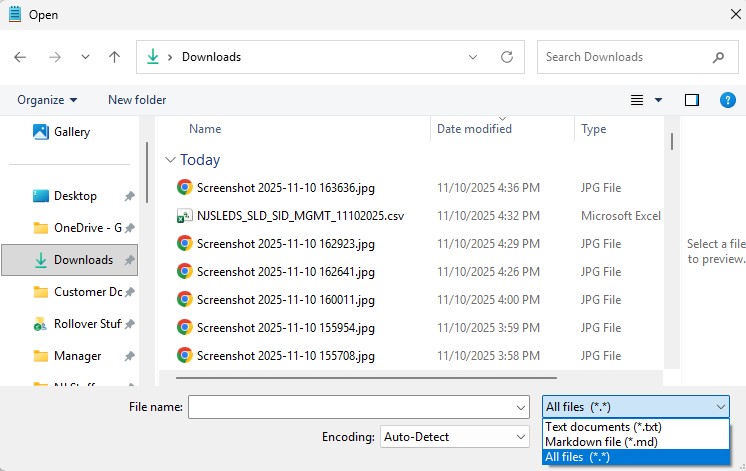
Task: Select Screenshot 2025-11-10 155954.jpg
Action: 285,328
